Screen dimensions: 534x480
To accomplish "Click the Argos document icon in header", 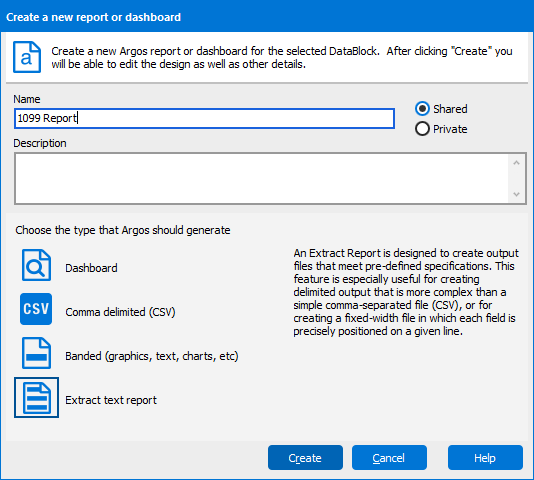I will point(27,57).
